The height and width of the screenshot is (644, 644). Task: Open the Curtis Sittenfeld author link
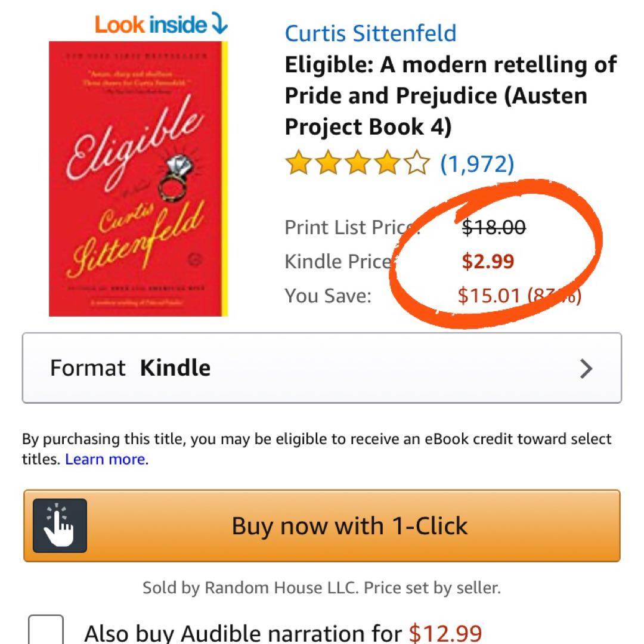pos(370,33)
